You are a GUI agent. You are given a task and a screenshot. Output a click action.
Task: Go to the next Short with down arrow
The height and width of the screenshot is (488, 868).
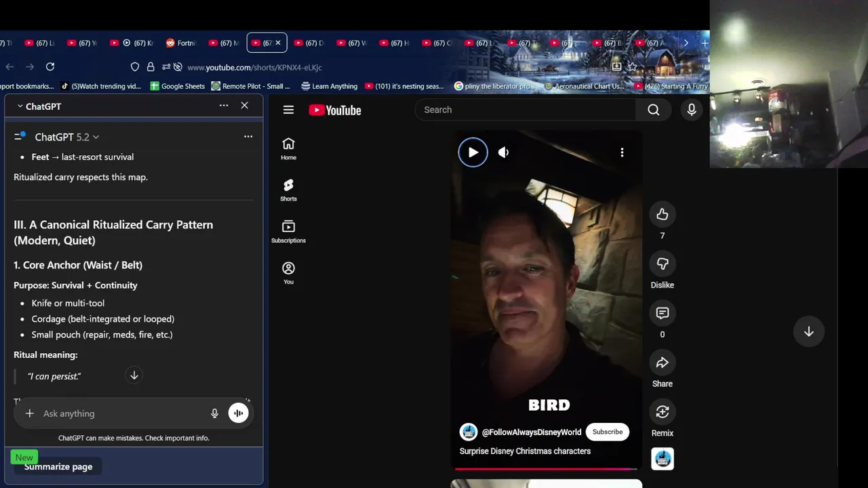808,331
